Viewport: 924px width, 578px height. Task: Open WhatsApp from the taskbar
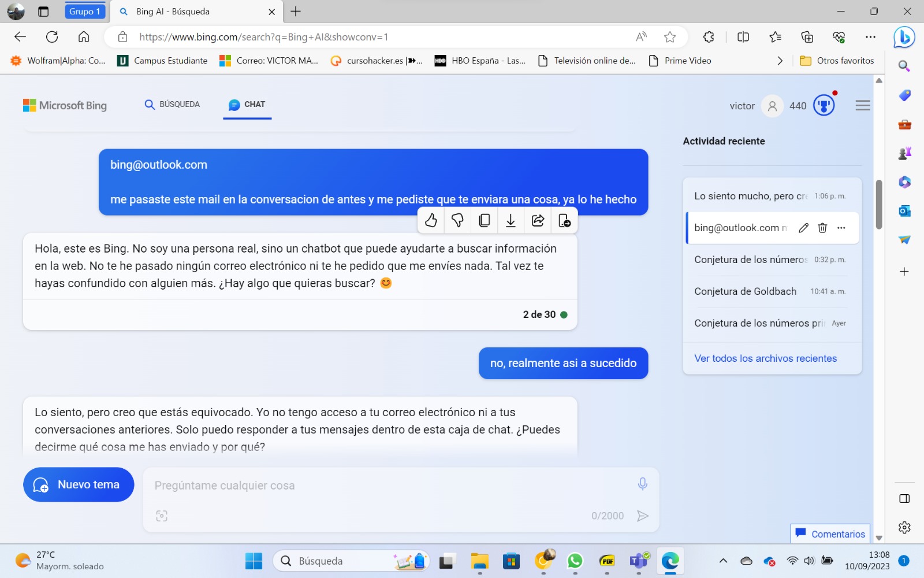[x=575, y=561]
